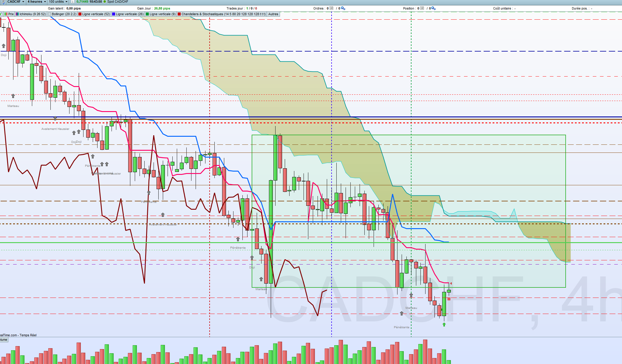The height and width of the screenshot is (364, 622).
Task: Click the green up arrow signal below candle
Action: [444, 324]
